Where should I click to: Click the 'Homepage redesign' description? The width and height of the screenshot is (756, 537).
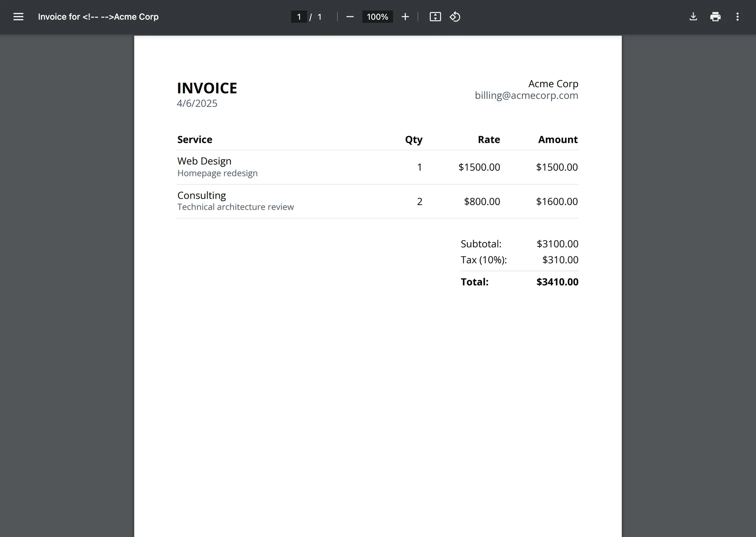click(217, 173)
